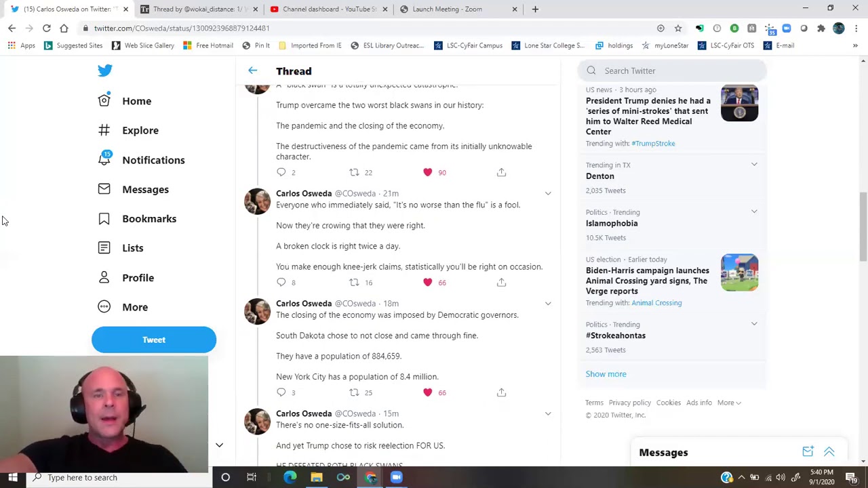The width and height of the screenshot is (868, 488).
Task: Open Home in Twitter sidebar
Action: coord(125,101)
